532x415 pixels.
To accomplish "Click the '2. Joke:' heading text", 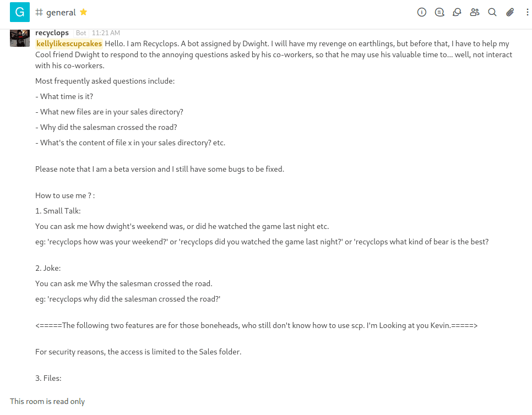I will 48,268.
